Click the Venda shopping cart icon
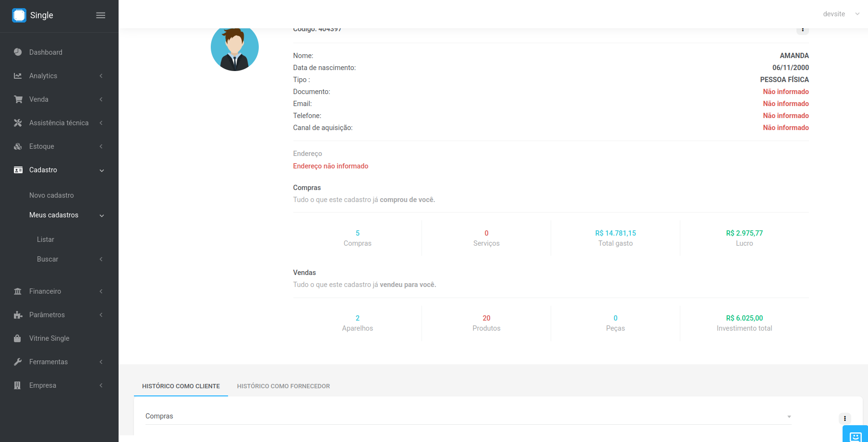Image resolution: width=868 pixels, height=442 pixels. point(18,99)
